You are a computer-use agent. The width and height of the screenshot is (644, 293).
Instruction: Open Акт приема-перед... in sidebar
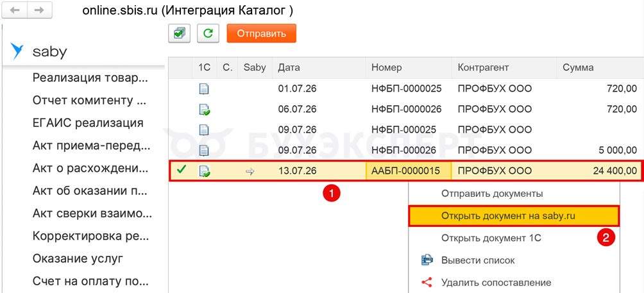pos(91,146)
